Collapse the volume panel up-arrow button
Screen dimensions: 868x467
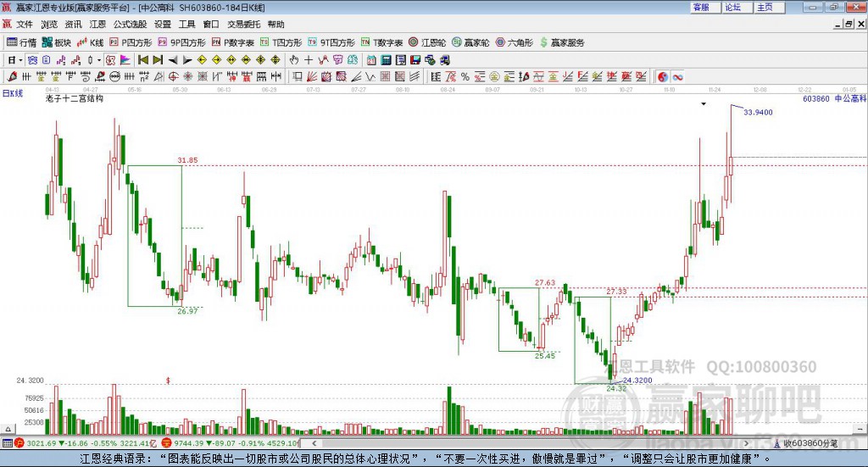(x=8, y=429)
